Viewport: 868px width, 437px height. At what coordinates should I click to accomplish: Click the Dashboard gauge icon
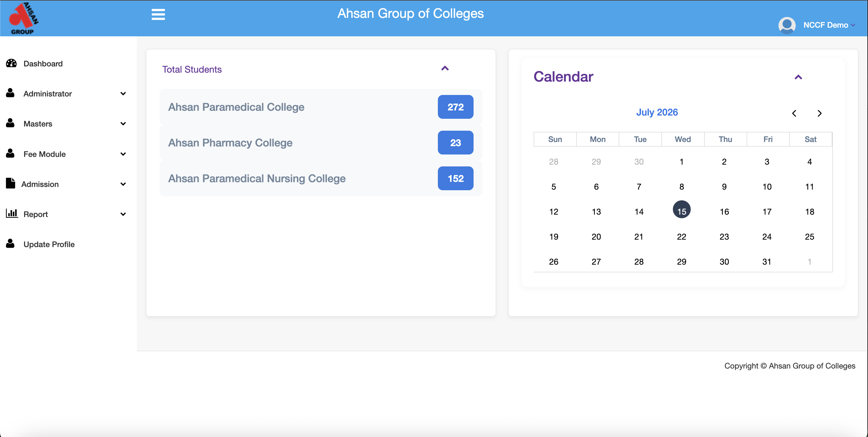11,63
